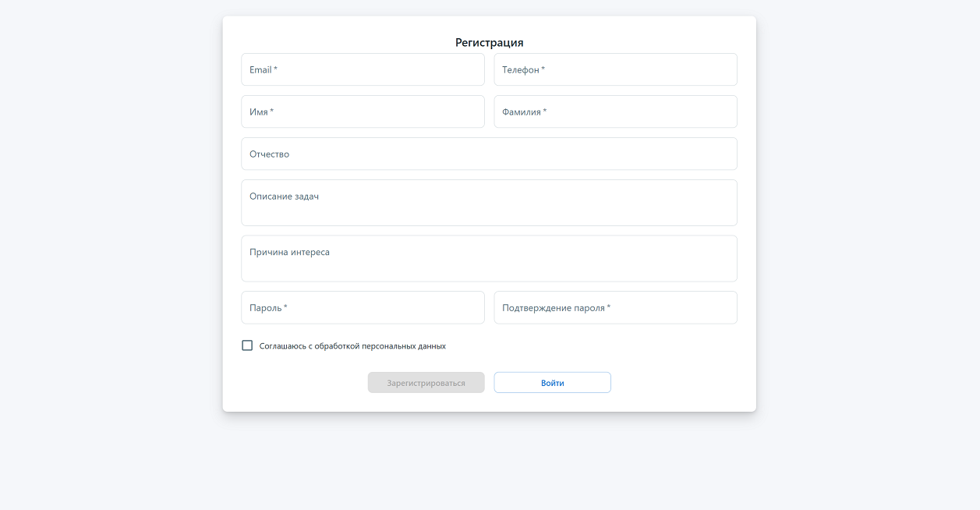This screenshot has height=510, width=980.
Task: Focus the Телефон input field
Action: pos(615,69)
